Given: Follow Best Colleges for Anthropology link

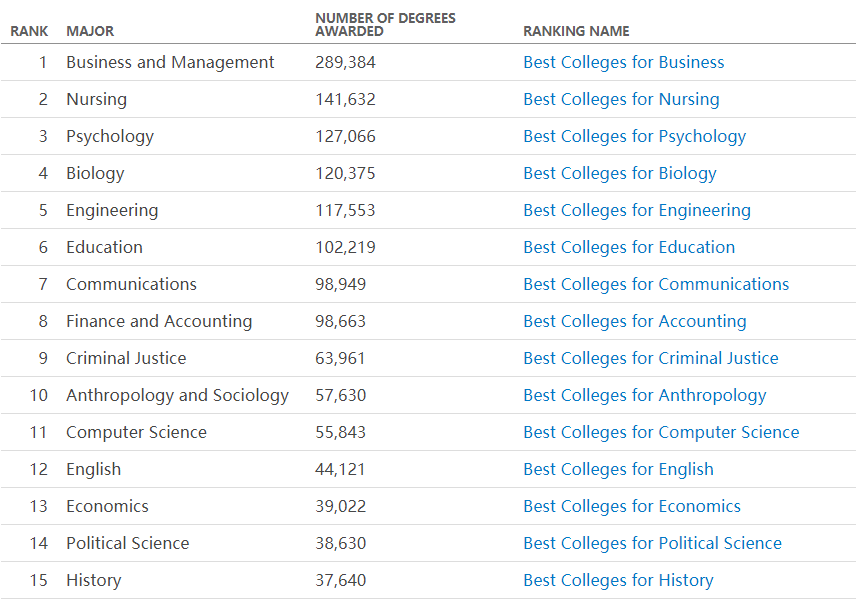Looking at the screenshot, I should (x=644, y=395).
